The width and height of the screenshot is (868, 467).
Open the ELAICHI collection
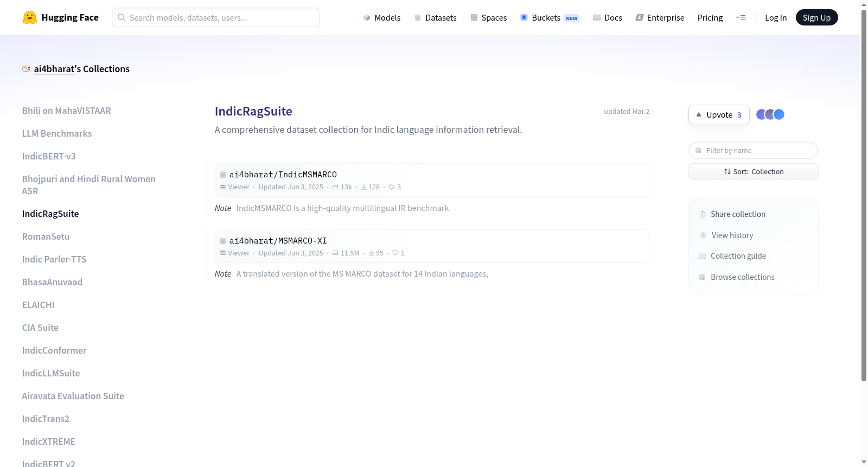pyautogui.click(x=39, y=305)
